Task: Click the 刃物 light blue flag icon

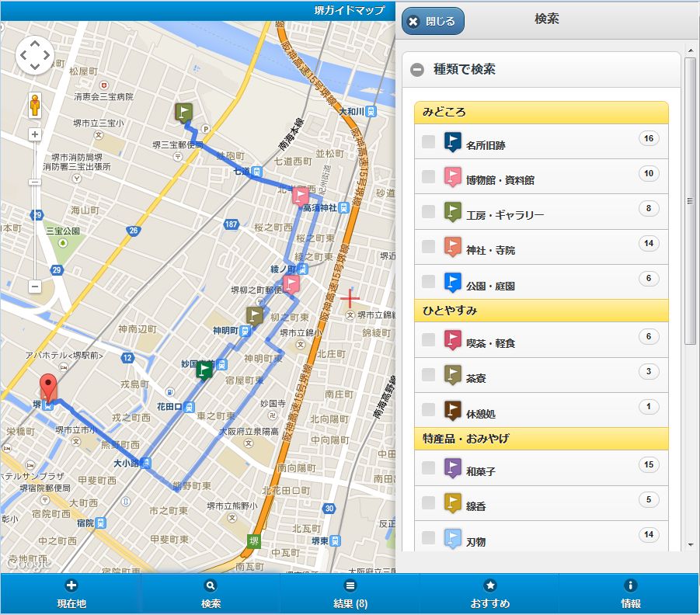Action: 452,538
